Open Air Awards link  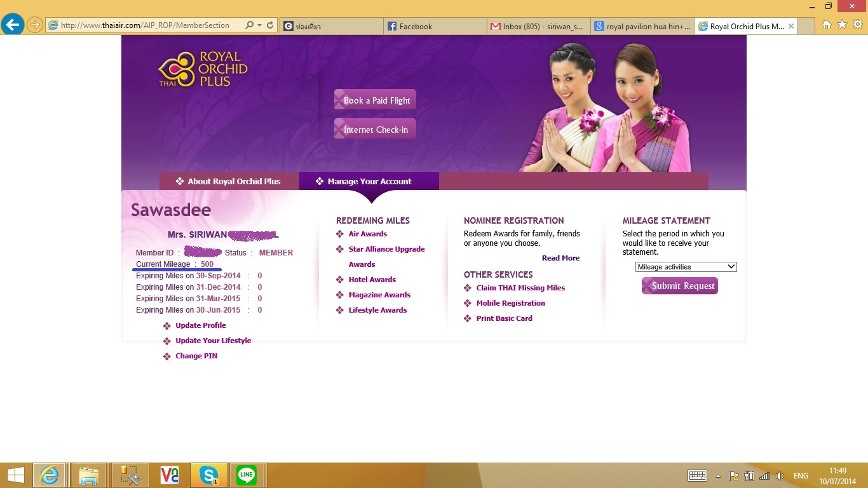[x=367, y=234]
